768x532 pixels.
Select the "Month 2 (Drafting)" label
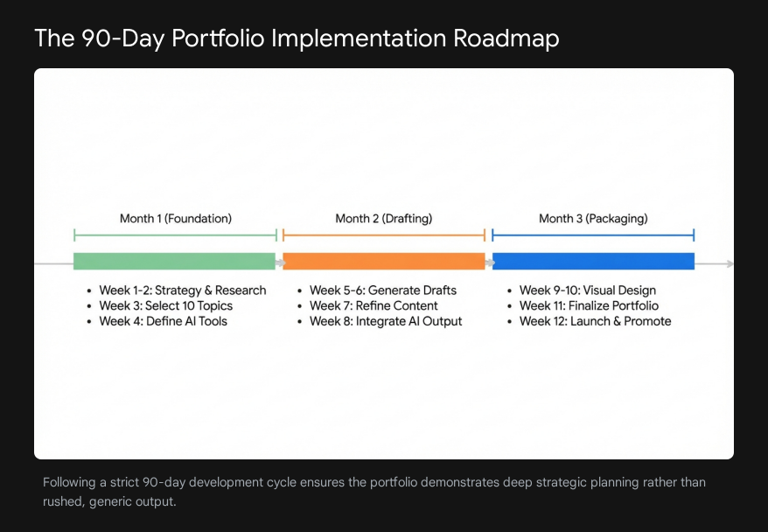(384, 219)
